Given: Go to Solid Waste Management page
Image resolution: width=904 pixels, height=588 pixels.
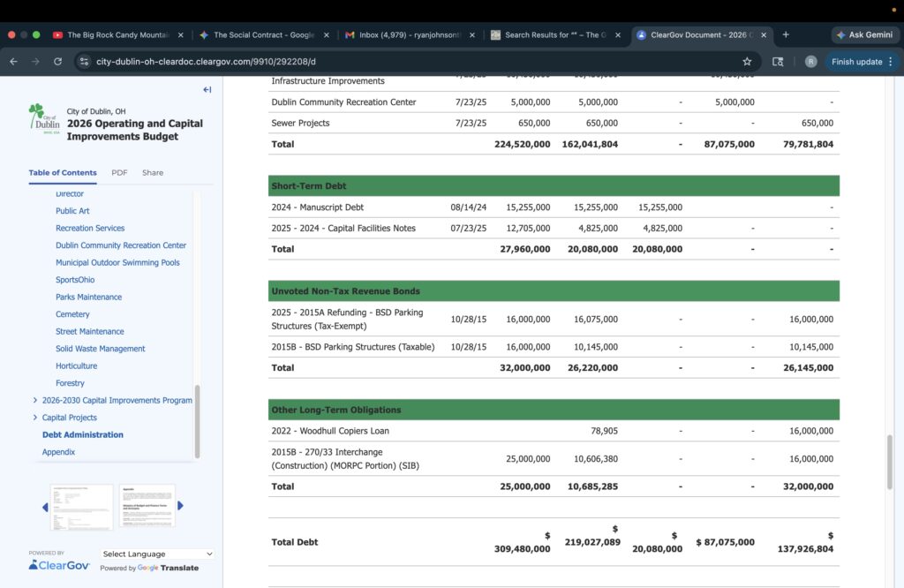Looking at the screenshot, I should click(x=100, y=349).
